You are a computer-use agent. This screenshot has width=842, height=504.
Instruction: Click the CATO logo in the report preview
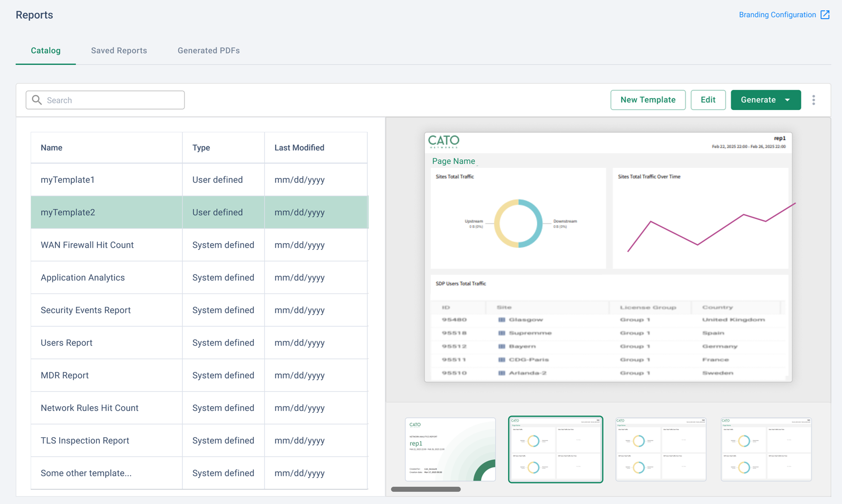(x=444, y=142)
